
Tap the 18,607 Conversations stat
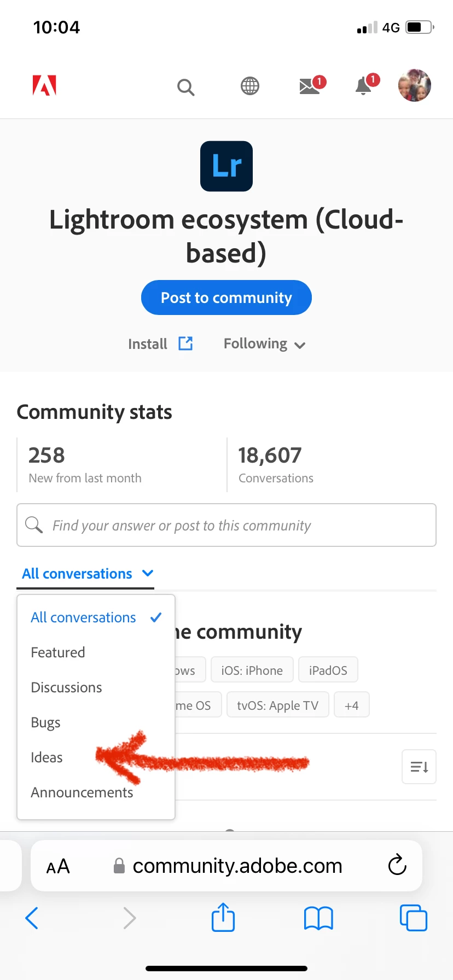click(x=276, y=464)
